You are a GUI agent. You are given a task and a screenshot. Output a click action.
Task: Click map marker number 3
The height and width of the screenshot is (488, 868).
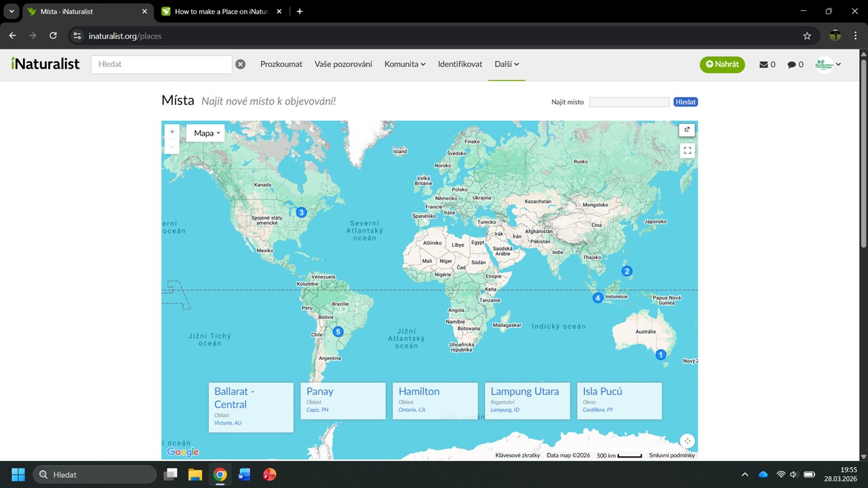pyautogui.click(x=302, y=213)
